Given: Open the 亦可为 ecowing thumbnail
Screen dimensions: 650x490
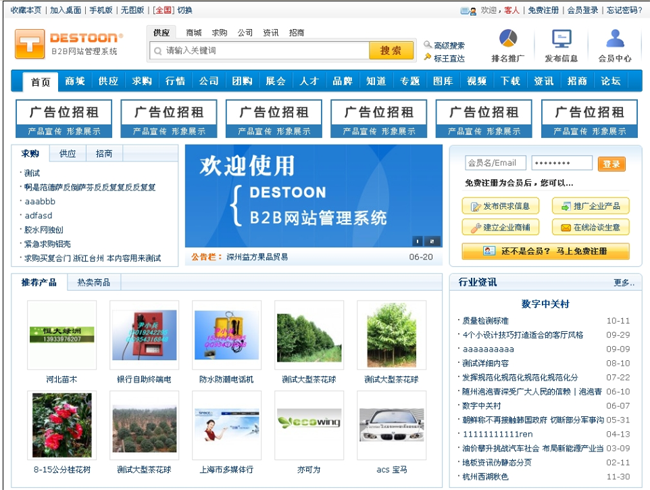Looking at the screenshot, I should point(309,425).
